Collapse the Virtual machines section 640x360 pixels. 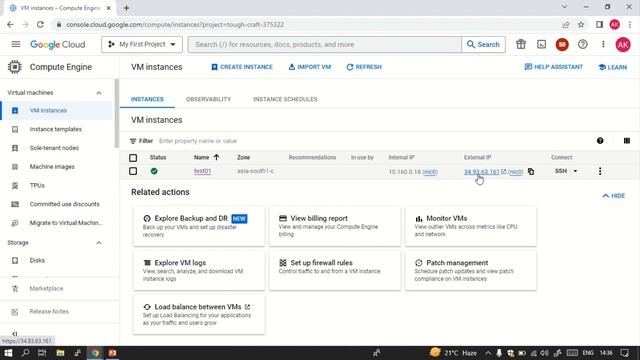tap(99, 93)
